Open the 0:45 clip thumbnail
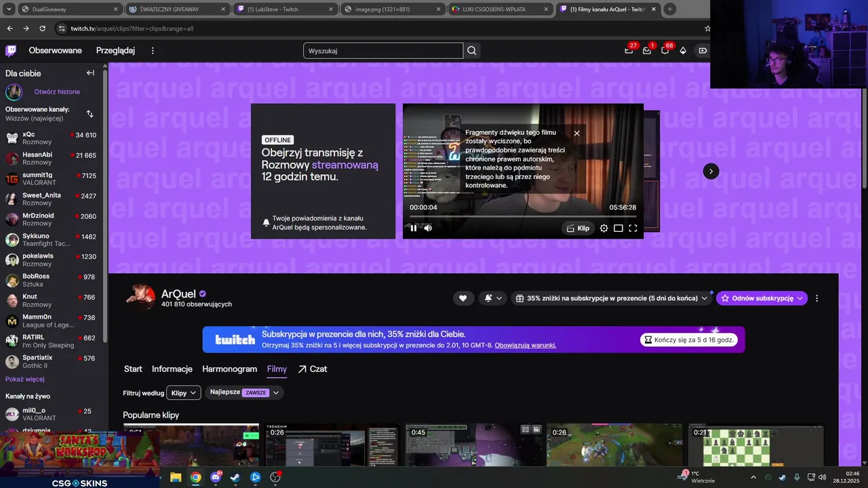 (473, 445)
